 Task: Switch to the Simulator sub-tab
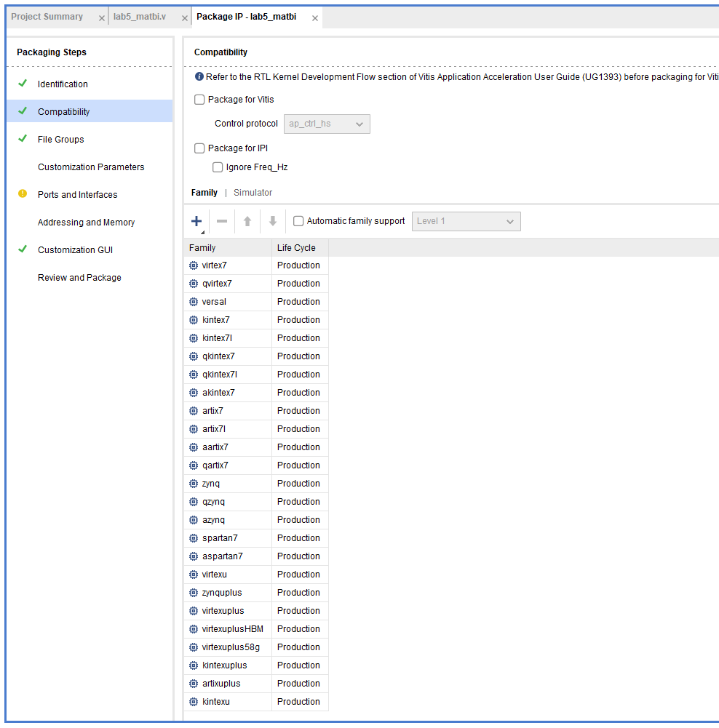(253, 193)
